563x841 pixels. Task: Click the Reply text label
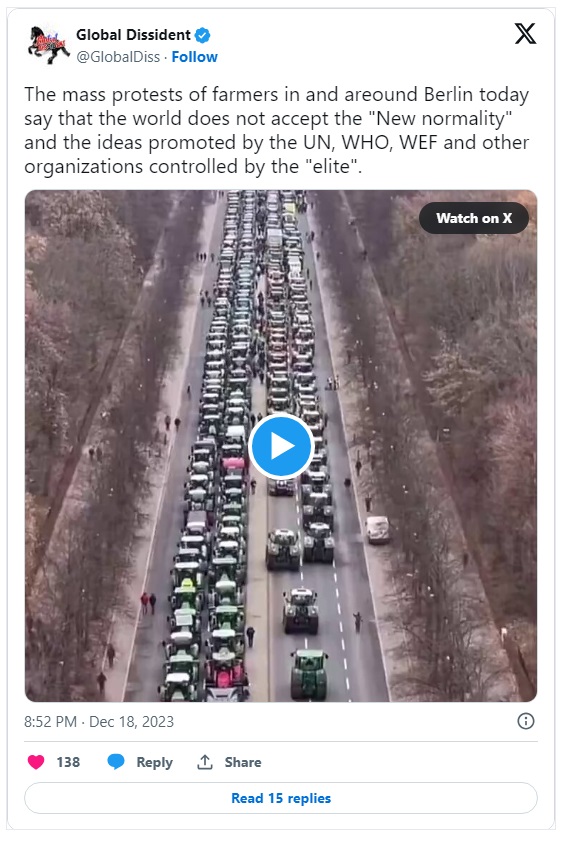click(x=154, y=762)
